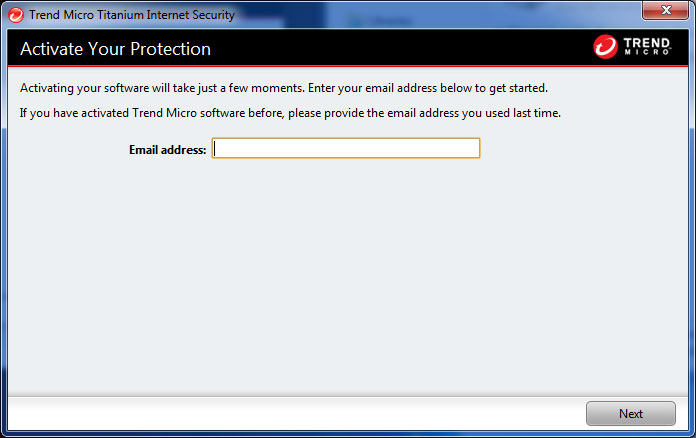Click the empty gray area below email field
Screen dimensions: 696x438
click(348, 275)
